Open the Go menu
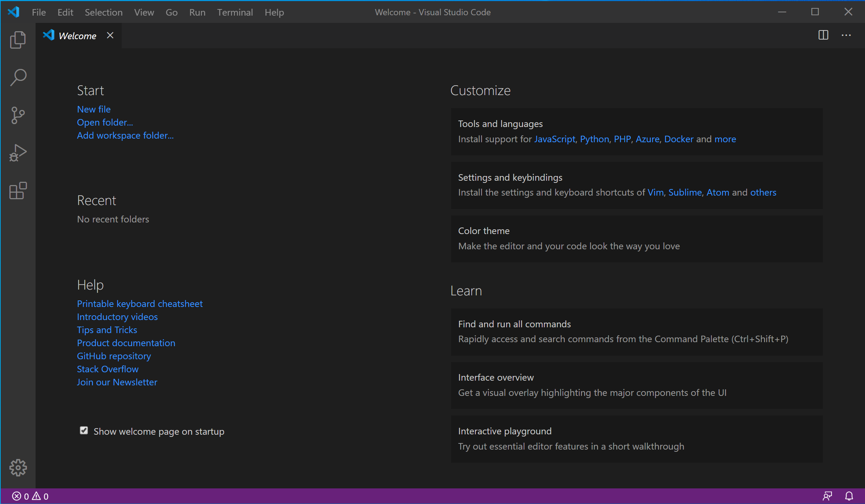 pyautogui.click(x=171, y=12)
